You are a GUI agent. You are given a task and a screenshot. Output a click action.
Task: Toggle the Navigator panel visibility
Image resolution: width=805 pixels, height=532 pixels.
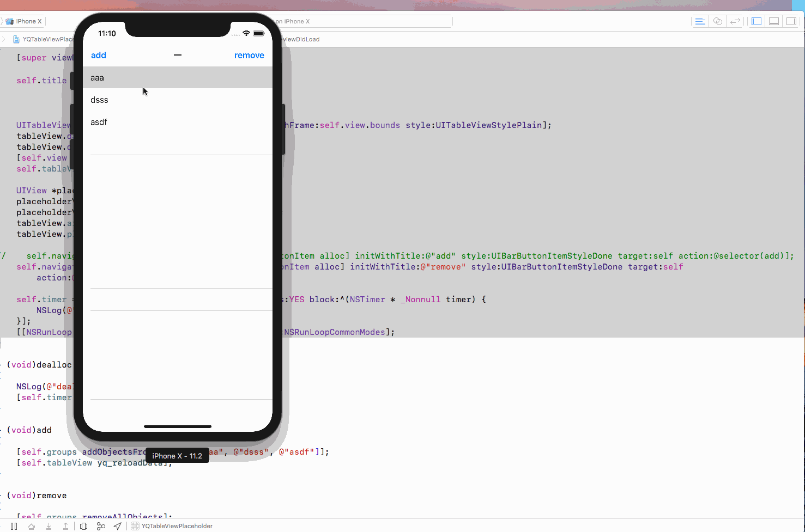click(756, 21)
